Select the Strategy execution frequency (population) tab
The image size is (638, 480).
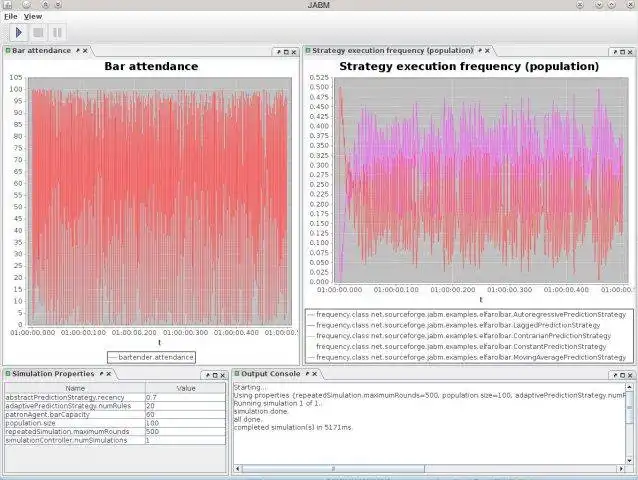[x=393, y=50]
